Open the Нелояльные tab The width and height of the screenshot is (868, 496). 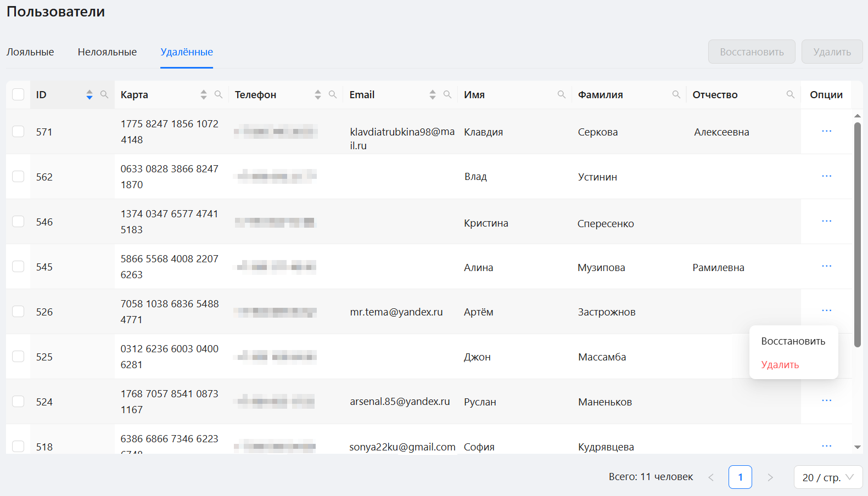(107, 52)
